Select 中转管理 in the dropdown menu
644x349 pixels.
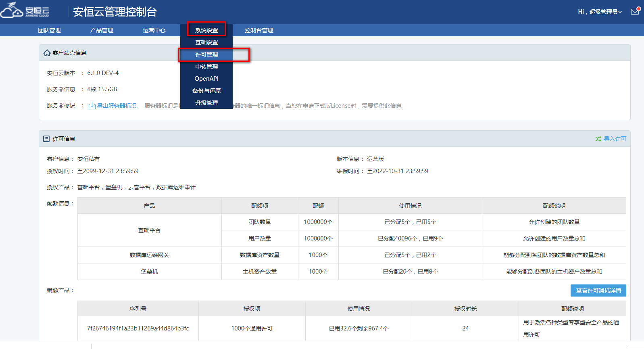206,67
